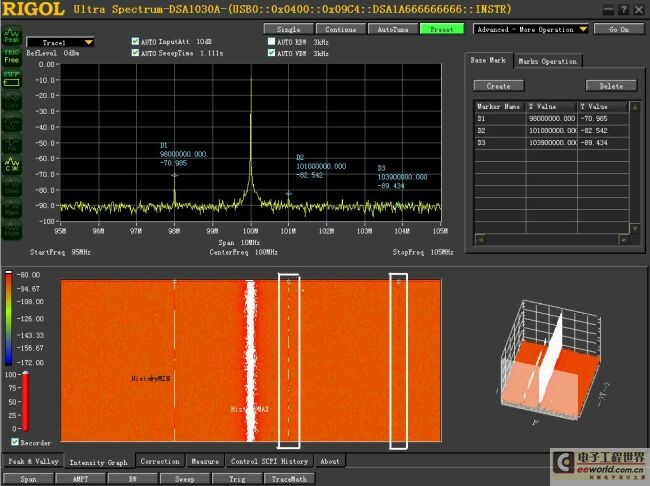
Task: Toggle AUTO InputAtt checkbox
Action: [x=136, y=42]
